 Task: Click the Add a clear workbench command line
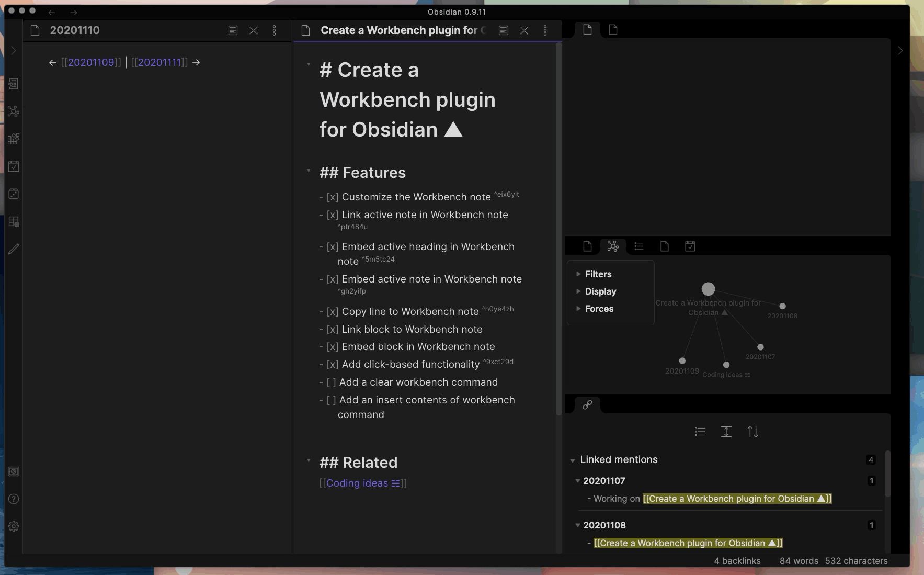(408, 382)
